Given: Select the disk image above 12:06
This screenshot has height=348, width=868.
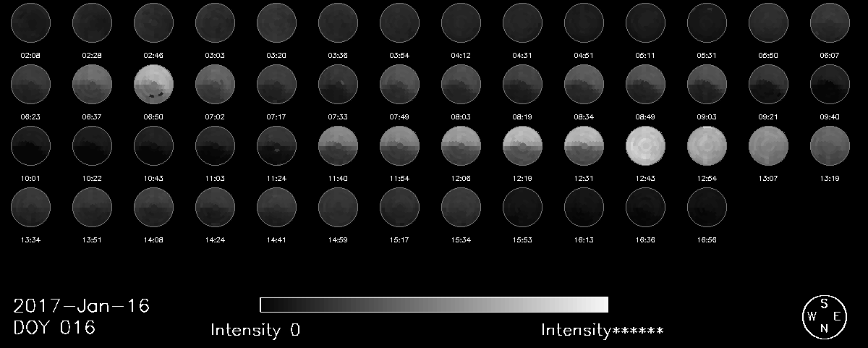Looking at the screenshot, I should (461, 146).
